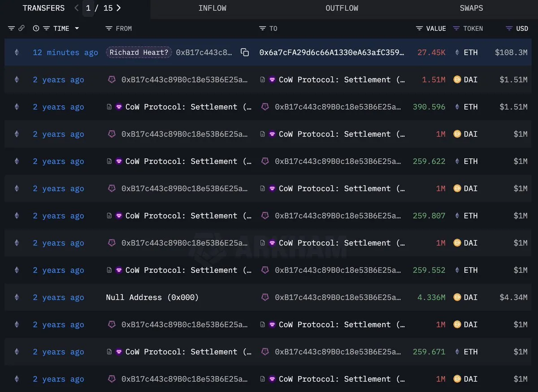Screen dimensions: 538x392
Task: Toggle TIME sort order arrow
Action: pos(77,28)
